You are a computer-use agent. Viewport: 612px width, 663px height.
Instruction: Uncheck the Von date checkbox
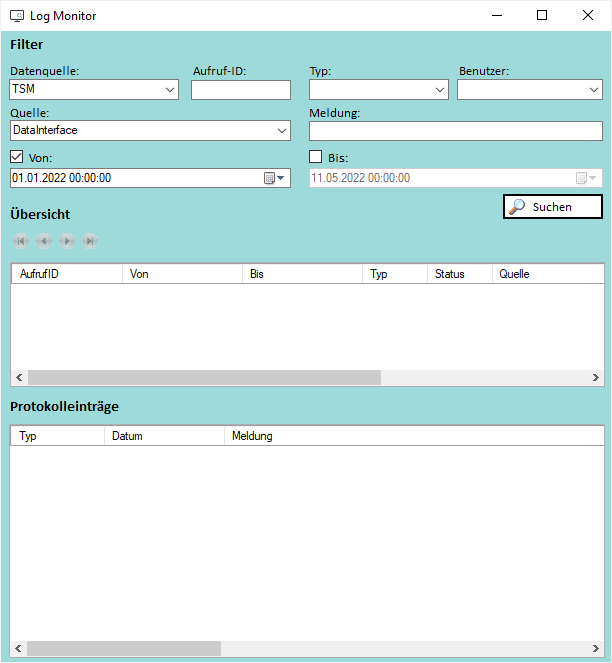[17, 157]
